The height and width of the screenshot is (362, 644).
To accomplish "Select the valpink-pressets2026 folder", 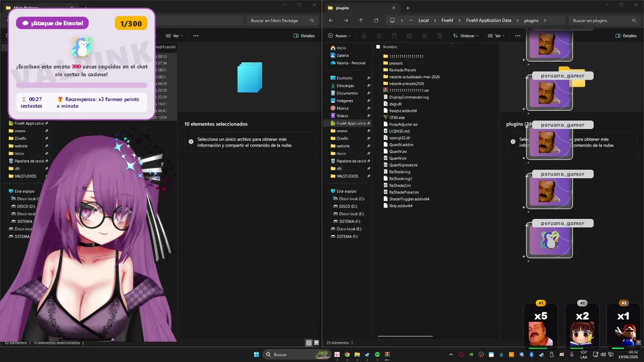I will [x=404, y=83].
